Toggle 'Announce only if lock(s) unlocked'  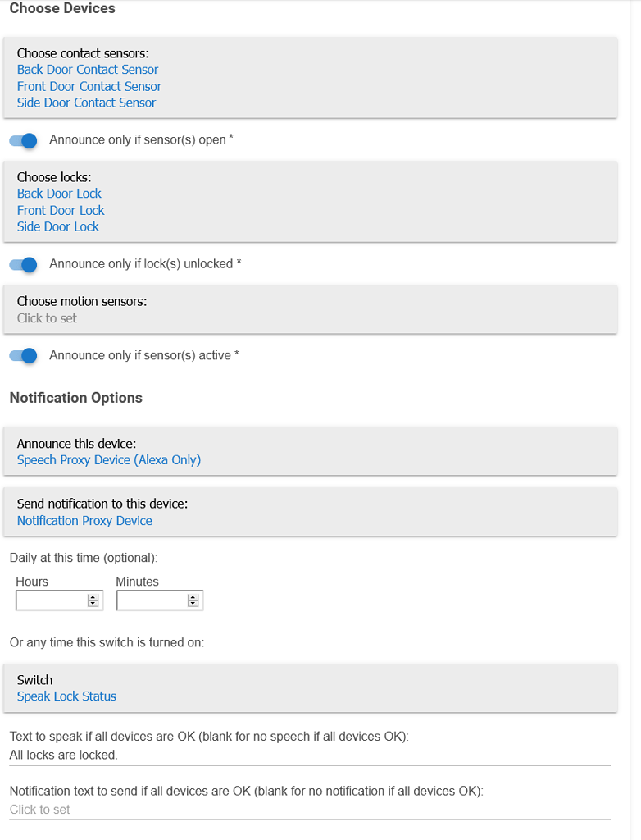[22, 264]
